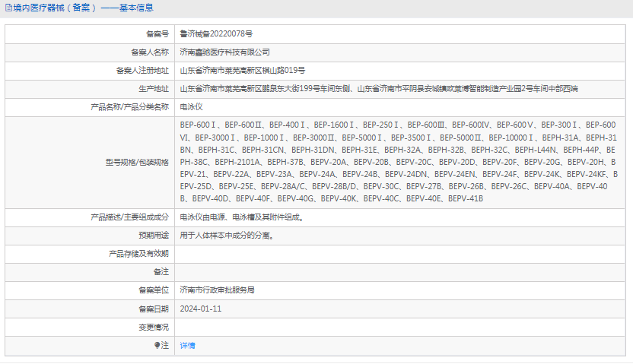Select the 生产地址 label

pyautogui.click(x=154, y=89)
